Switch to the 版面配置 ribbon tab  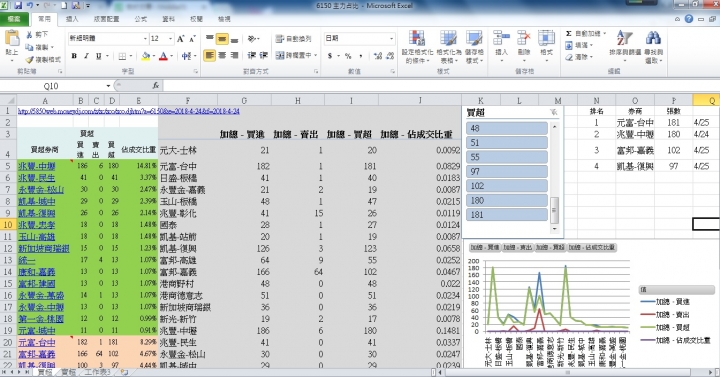[107, 19]
